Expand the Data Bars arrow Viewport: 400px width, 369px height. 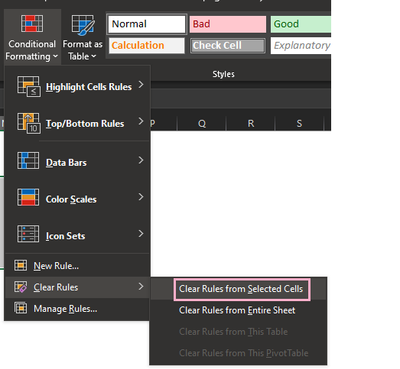(x=141, y=160)
